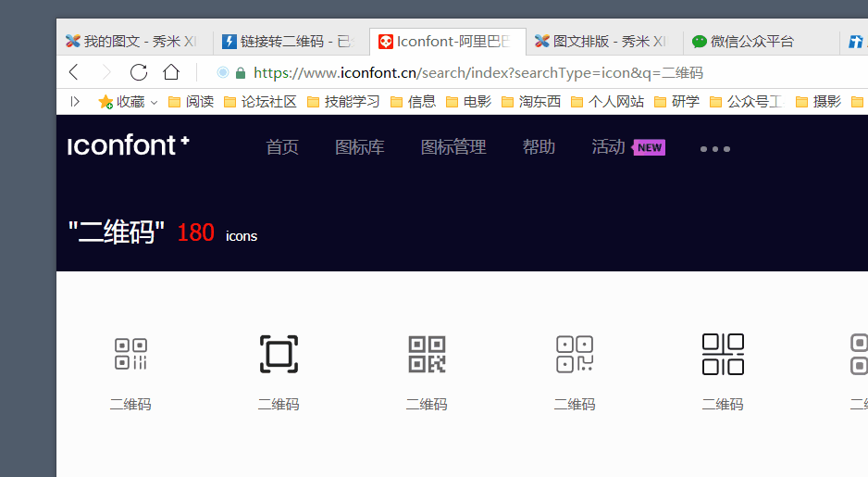Viewport: 868px width, 477px height.
Task: Switch to 我的图文 - 秀米 tab
Action: pos(134,42)
